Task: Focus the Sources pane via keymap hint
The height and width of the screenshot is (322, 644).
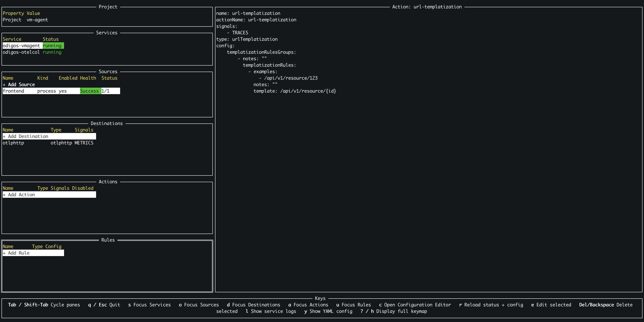Action: click(198, 304)
